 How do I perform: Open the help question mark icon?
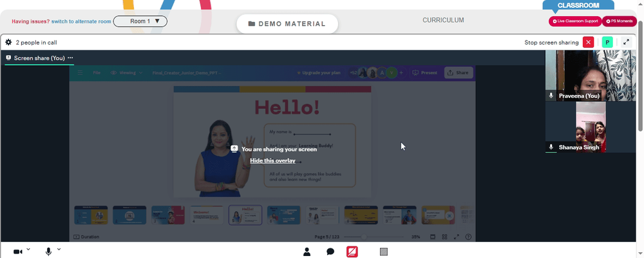(x=468, y=237)
